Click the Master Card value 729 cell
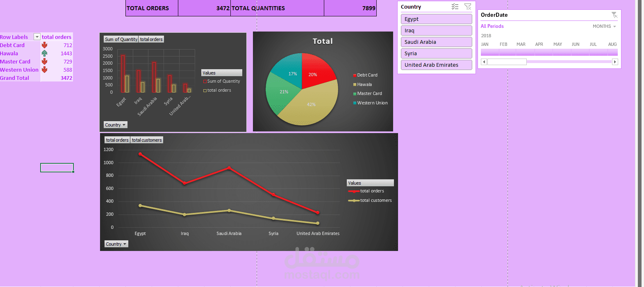 pos(57,61)
